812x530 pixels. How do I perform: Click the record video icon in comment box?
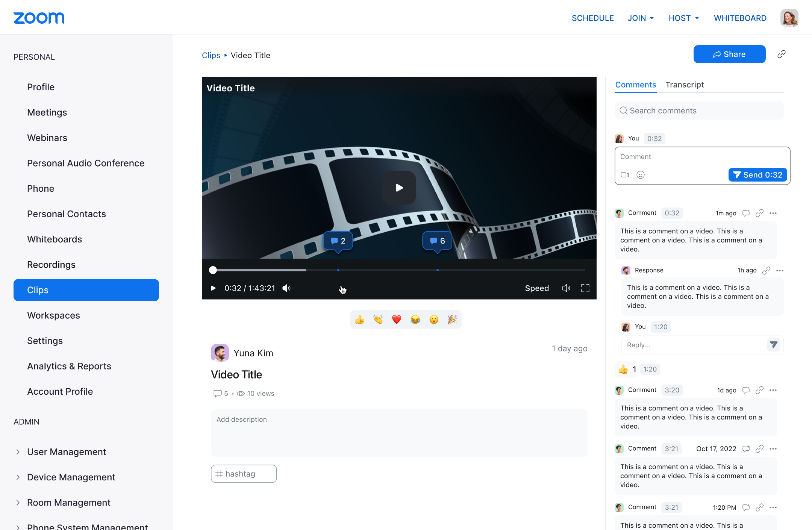(x=625, y=175)
